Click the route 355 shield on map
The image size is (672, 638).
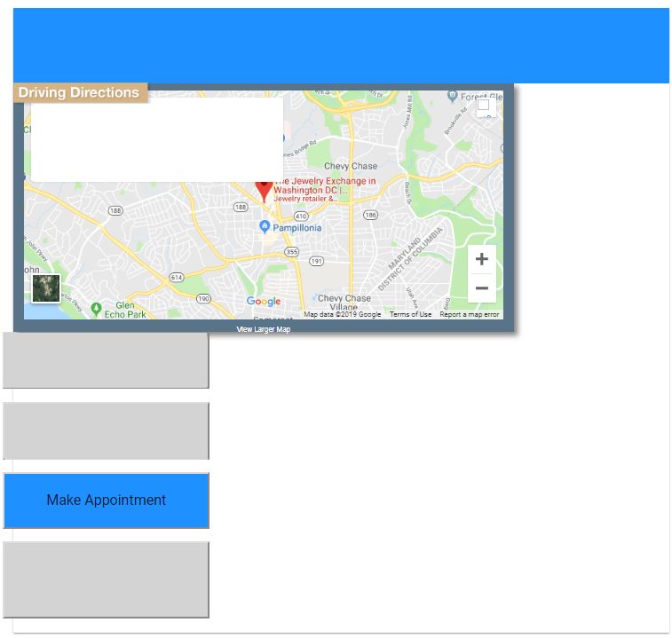click(291, 251)
